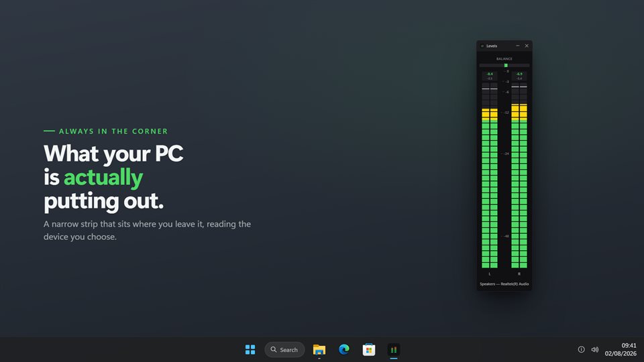Open the Windows Start menu

point(250,350)
